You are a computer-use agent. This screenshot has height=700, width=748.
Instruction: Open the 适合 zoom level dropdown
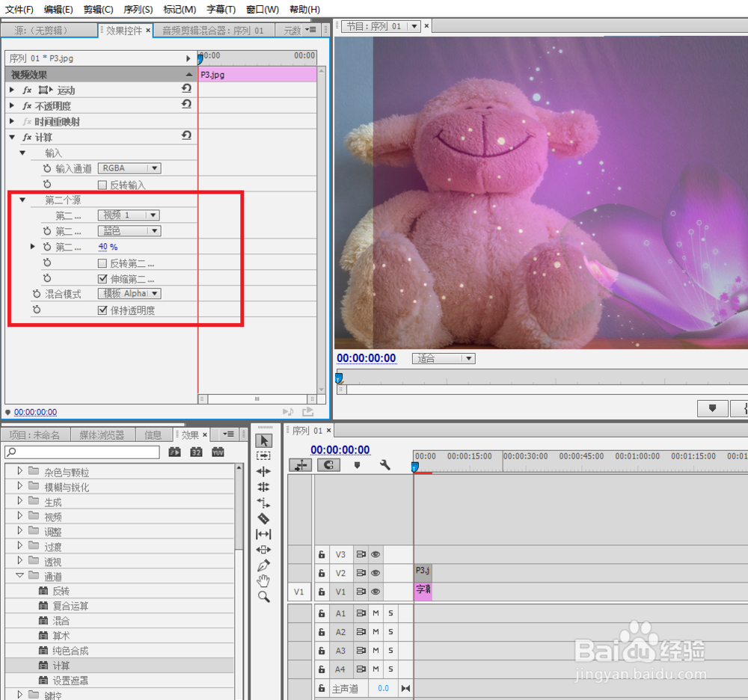click(x=444, y=358)
